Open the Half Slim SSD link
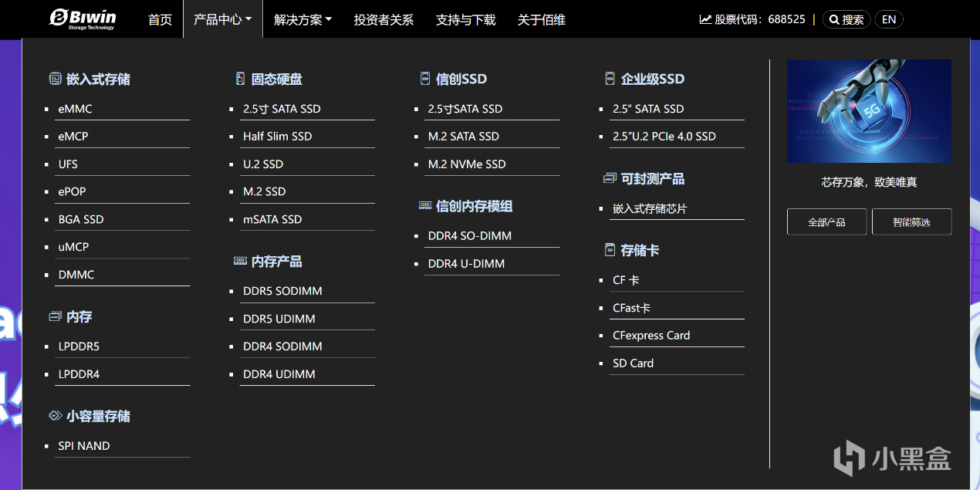Image resolution: width=980 pixels, height=490 pixels. click(x=278, y=137)
